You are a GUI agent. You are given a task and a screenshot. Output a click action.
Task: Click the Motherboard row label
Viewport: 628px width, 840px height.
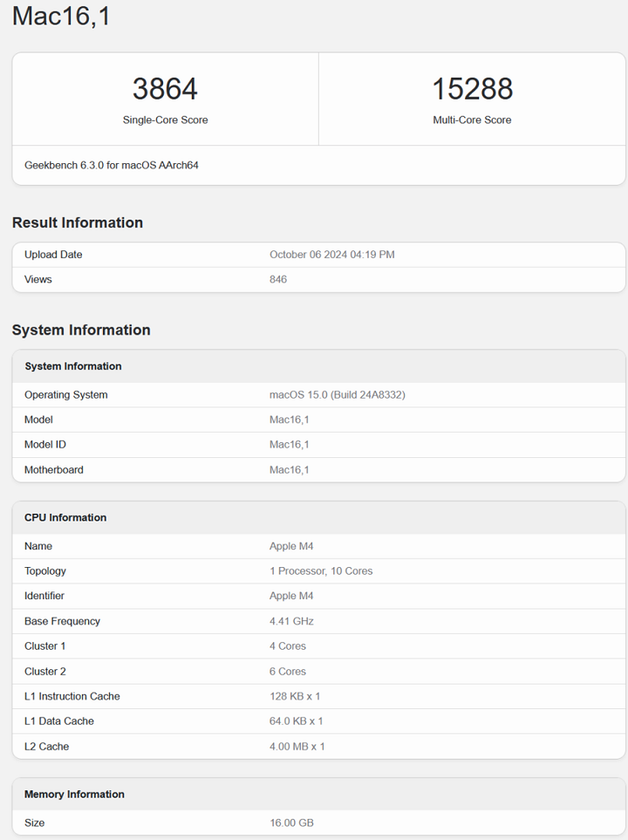coord(54,470)
